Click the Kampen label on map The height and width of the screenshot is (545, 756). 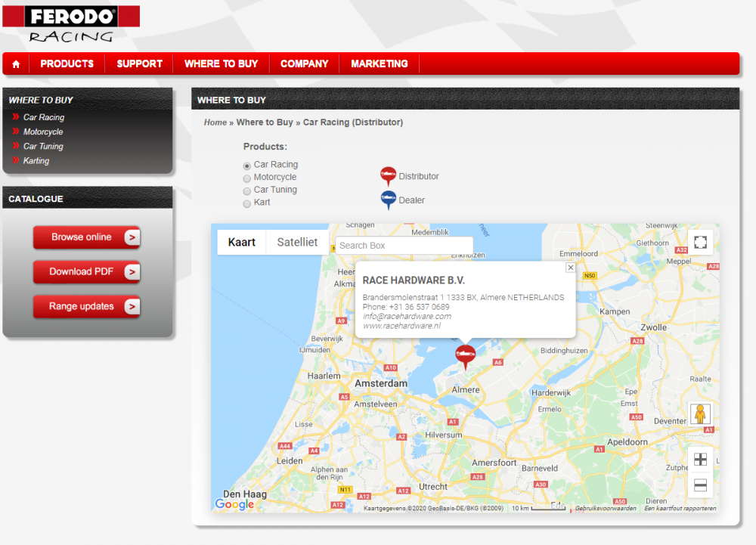point(615,311)
